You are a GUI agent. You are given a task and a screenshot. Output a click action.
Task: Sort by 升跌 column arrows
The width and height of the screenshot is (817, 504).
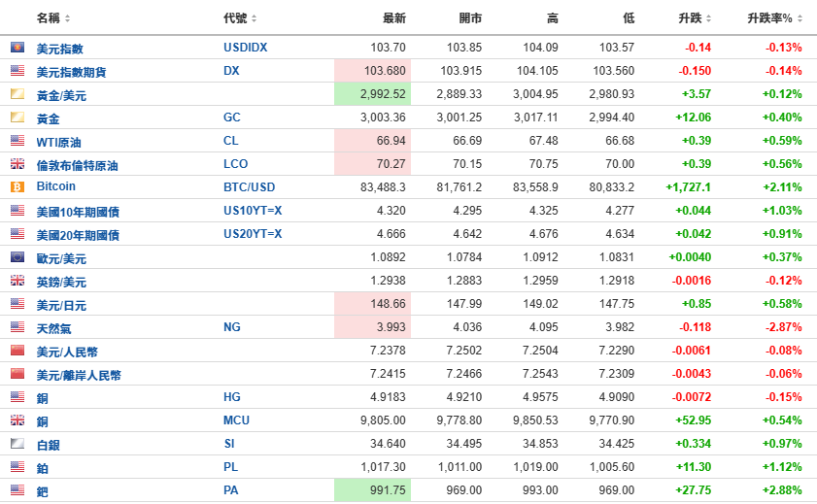coord(708,18)
